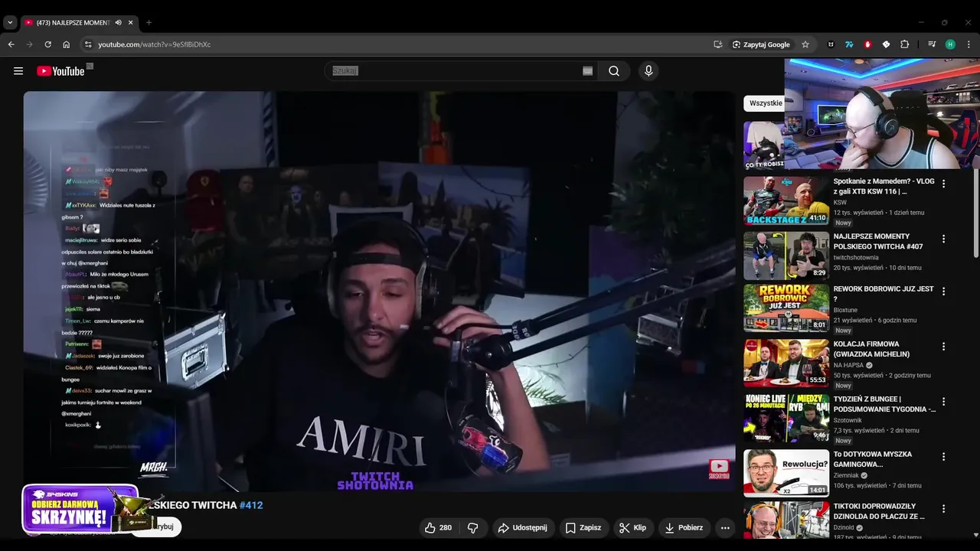This screenshot has width=980, height=551.
Task: Go back with browser back arrow
Action: click(11, 44)
